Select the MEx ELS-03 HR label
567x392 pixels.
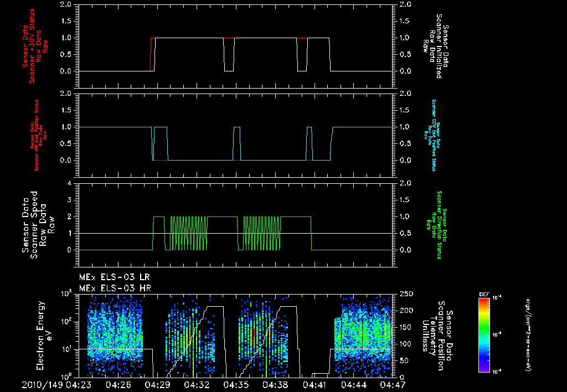tap(115, 288)
